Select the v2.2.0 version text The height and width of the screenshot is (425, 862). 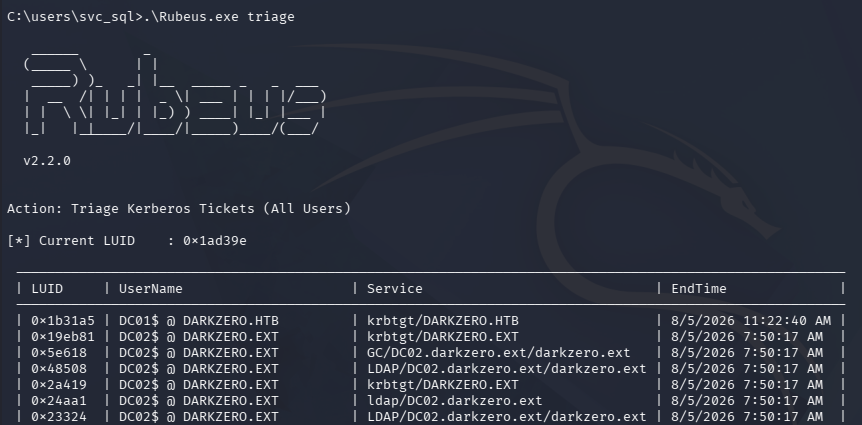(x=47, y=161)
